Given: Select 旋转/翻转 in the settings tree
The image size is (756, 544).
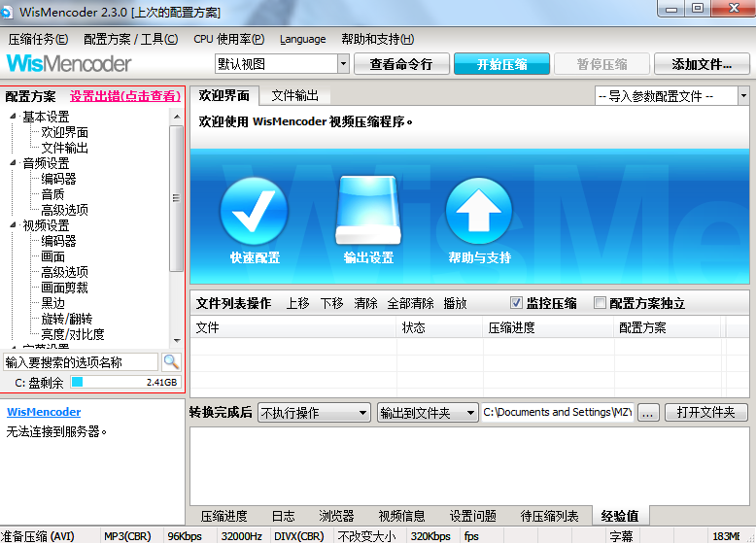Looking at the screenshot, I should click(66, 319).
